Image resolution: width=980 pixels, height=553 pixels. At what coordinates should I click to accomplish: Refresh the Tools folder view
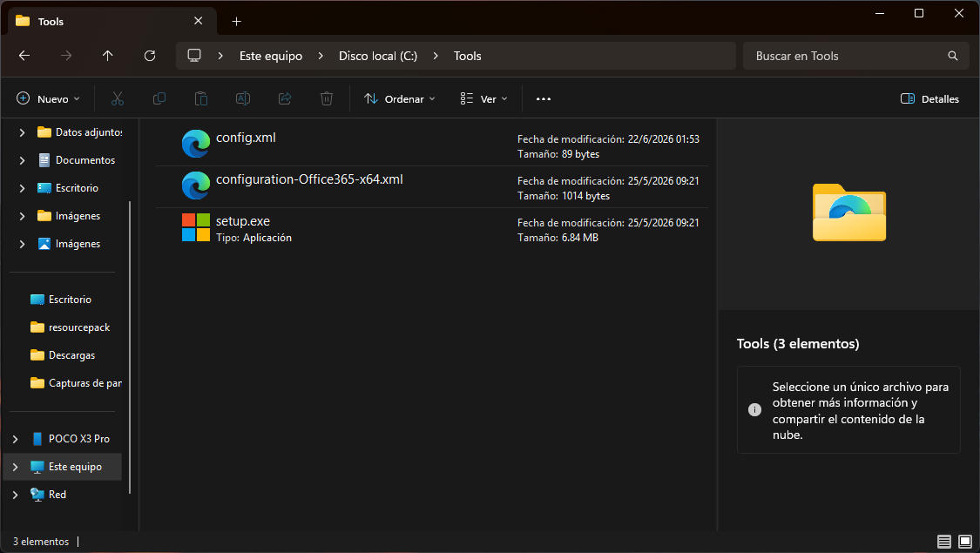pos(149,56)
